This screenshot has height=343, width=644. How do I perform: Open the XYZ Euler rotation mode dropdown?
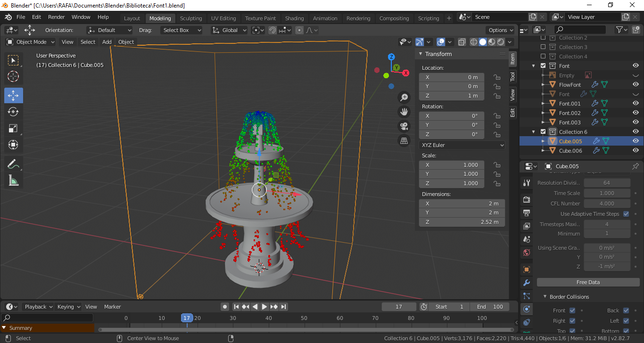[x=462, y=145]
